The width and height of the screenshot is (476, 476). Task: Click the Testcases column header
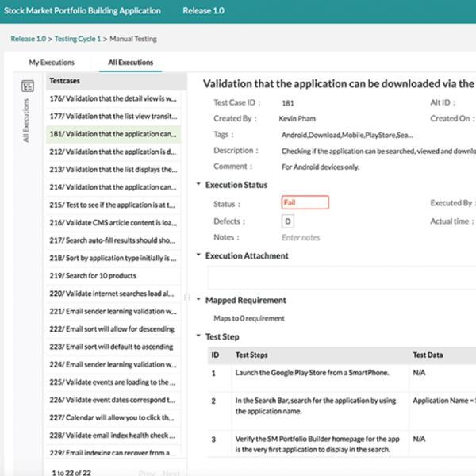[117, 81]
